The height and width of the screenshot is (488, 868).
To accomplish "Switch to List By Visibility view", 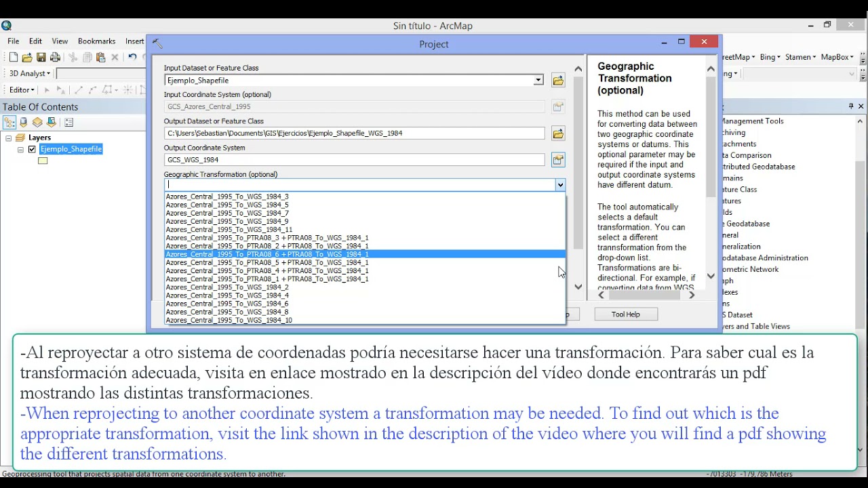I will pyautogui.click(x=37, y=123).
